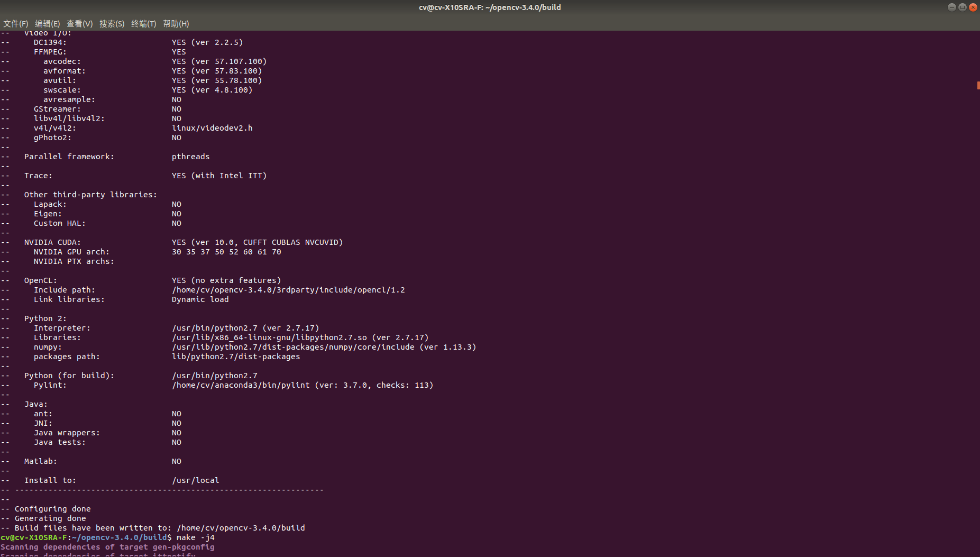
Task: Click the 'YES (ver 2.2.5)' DC1394 value
Action: pos(207,42)
